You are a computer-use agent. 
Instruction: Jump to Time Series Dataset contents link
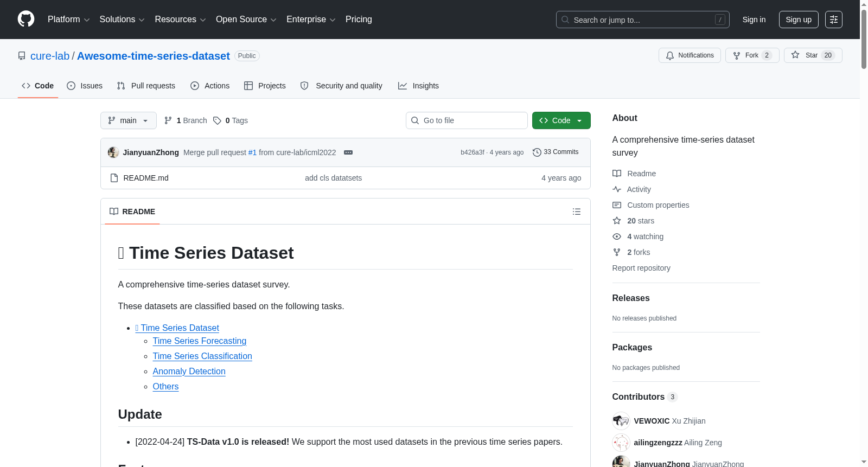click(x=177, y=328)
